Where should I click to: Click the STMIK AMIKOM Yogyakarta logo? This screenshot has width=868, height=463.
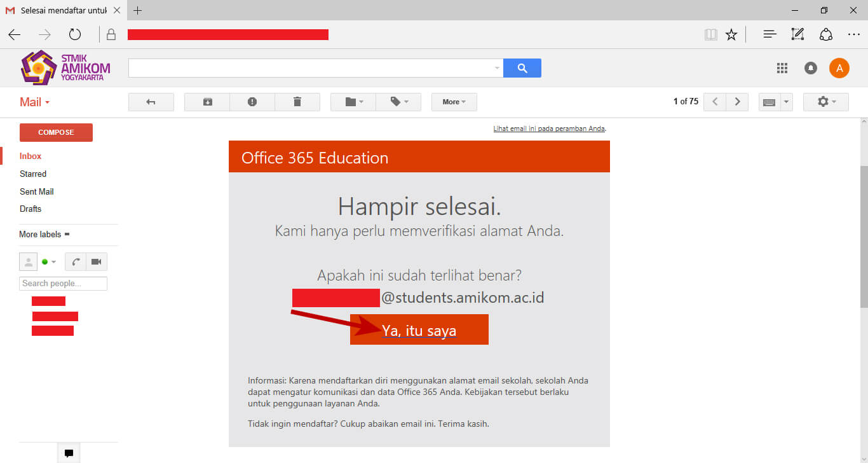65,67
